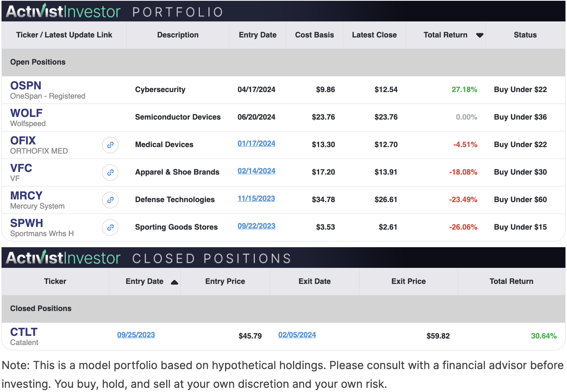Viewport: 567px width, 392px height.
Task: Open the WOLF ticker link
Action: 26,113
